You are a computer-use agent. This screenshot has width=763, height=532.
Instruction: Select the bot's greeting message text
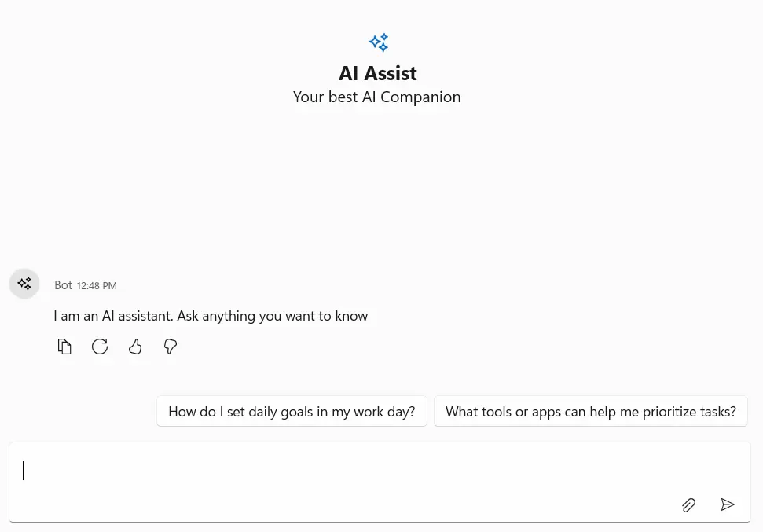[x=211, y=314]
